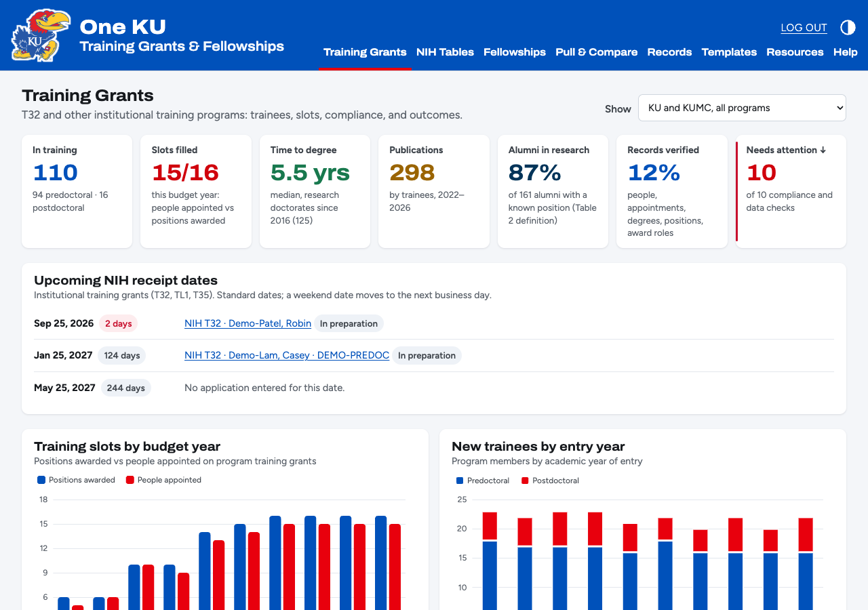Click the 124 days badge
Image resolution: width=868 pixels, height=610 pixels.
tap(121, 355)
